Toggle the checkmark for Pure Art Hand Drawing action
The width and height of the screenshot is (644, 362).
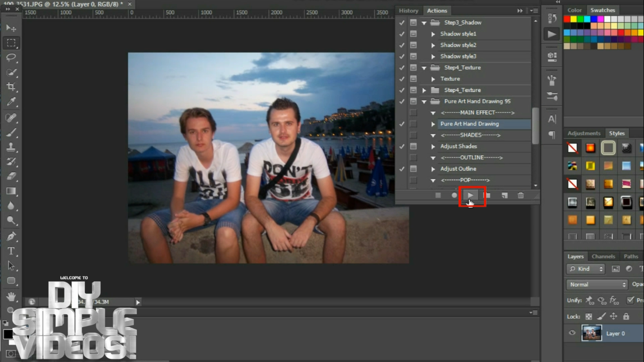click(402, 124)
